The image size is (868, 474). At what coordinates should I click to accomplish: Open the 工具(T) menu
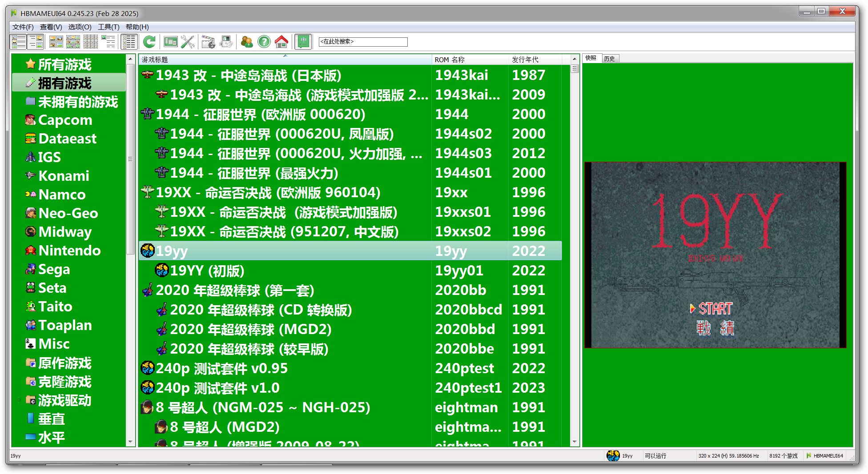point(109,27)
